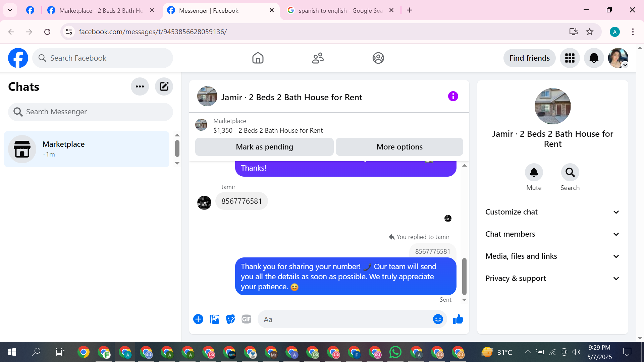
Task: Click the Mark as pending button
Action: tap(264, 147)
